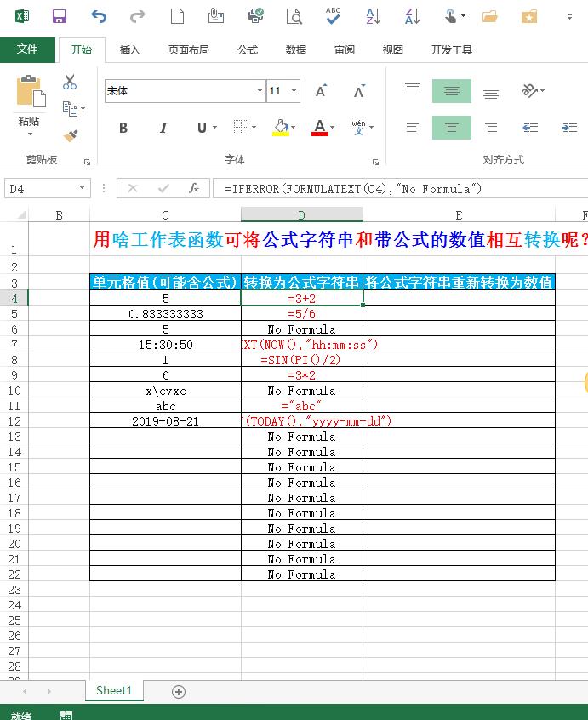
Task: Toggle Italic formatting
Action: pos(163,128)
